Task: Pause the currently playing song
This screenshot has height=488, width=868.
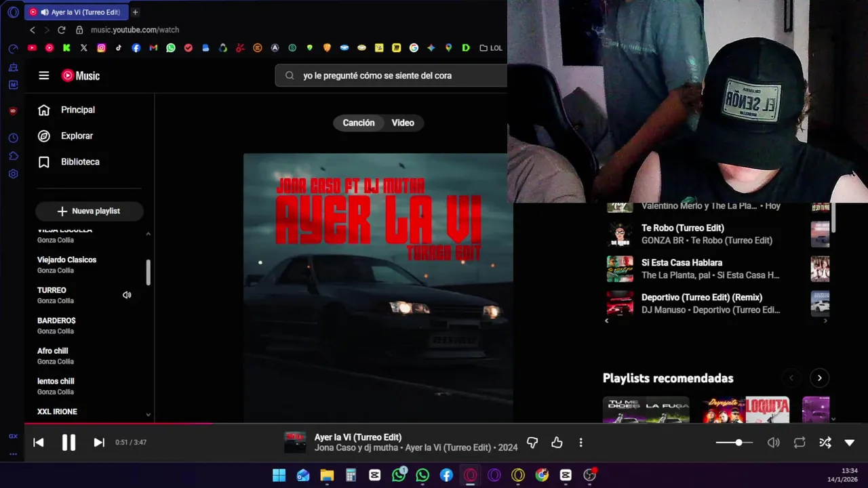Action: 68,443
